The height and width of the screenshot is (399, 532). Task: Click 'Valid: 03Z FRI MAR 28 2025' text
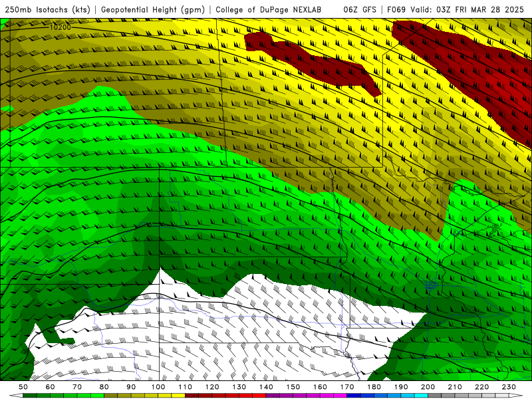[x=467, y=9]
